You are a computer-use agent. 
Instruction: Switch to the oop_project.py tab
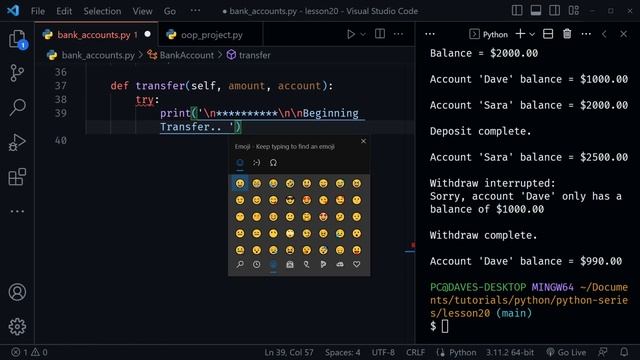211,35
